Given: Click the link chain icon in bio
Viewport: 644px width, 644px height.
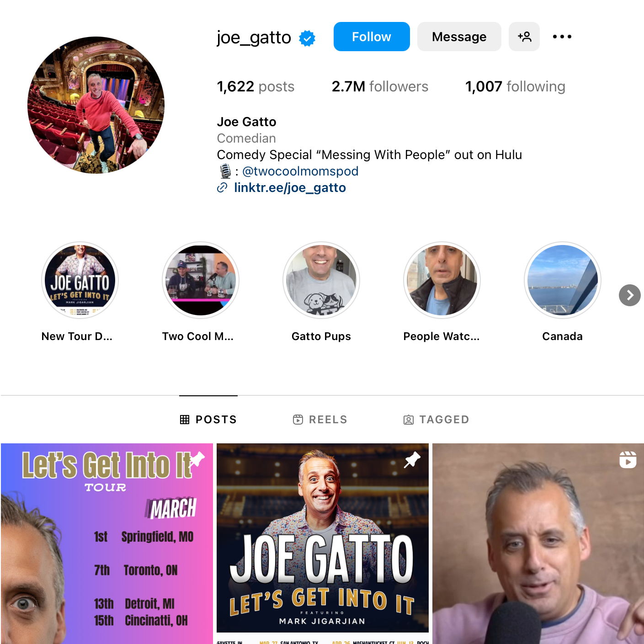Looking at the screenshot, I should point(222,187).
